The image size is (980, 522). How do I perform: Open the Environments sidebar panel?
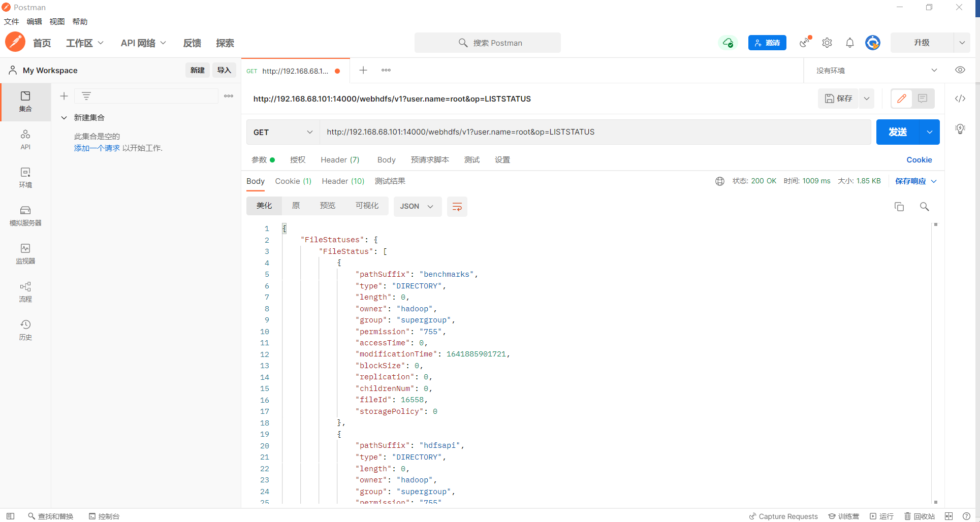25,178
